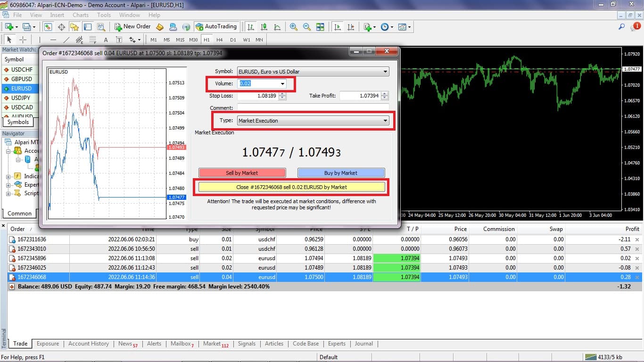Viewport: 644px width, 362px height.
Task: Click the Sell by Market button
Action: pyautogui.click(x=242, y=173)
